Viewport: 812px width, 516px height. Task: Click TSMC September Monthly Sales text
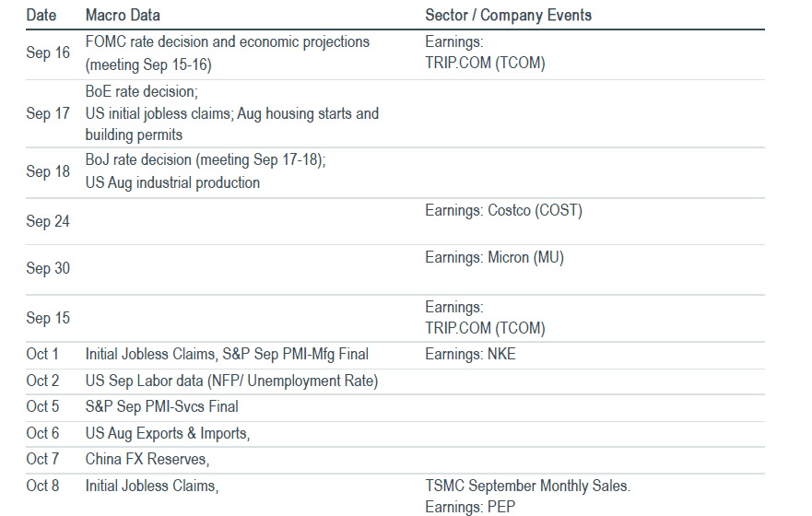click(x=528, y=486)
